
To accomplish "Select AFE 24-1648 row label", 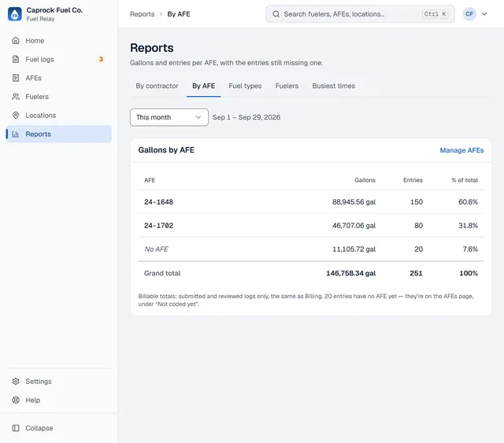I will coord(158,201).
